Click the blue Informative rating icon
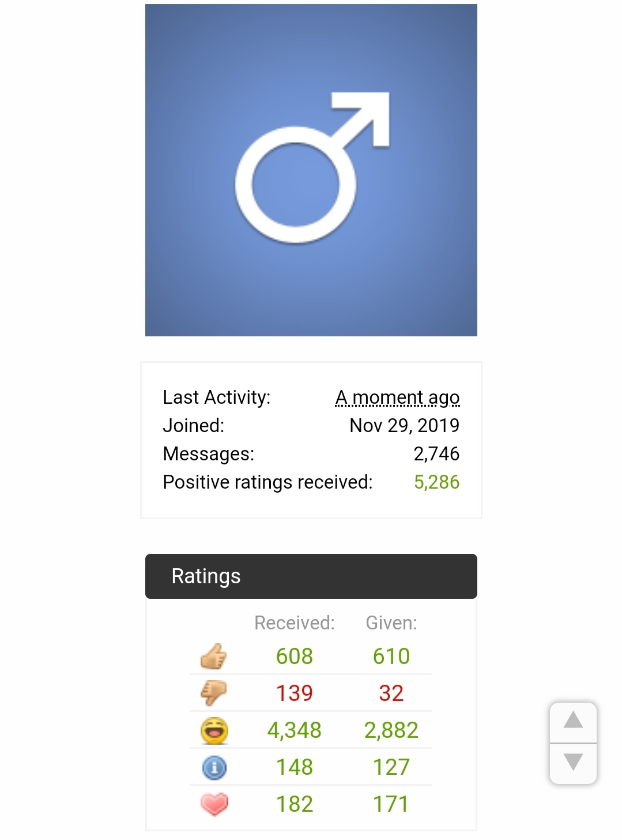The width and height of the screenshot is (622, 840). coord(214,767)
